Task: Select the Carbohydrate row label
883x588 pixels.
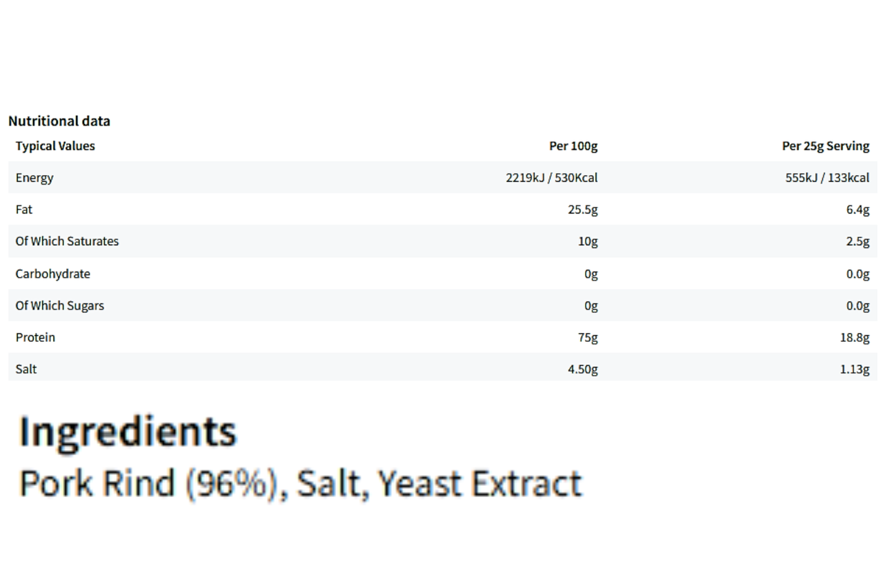Action: click(53, 274)
